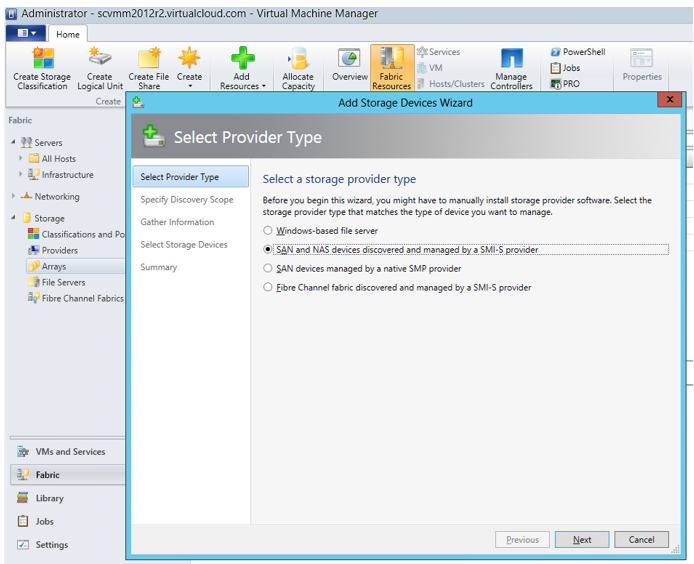Select Fibre Channel Fabrics tree item
This screenshot has width=694, height=564.
[x=76, y=298]
